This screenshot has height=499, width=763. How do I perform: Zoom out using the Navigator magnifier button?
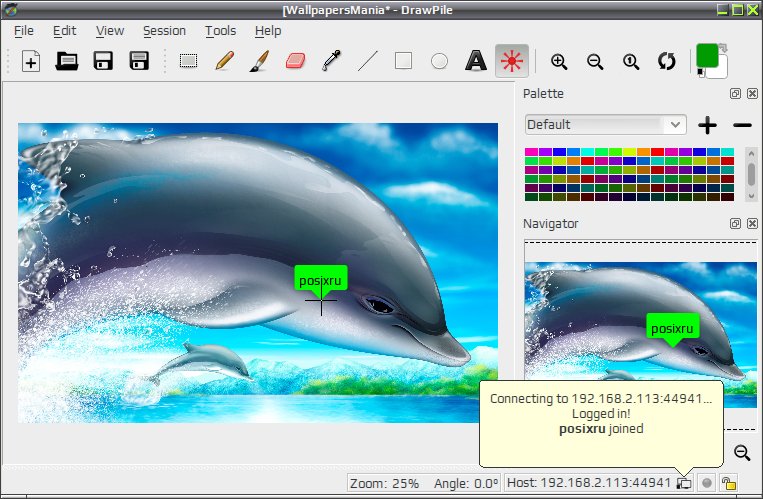(x=742, y=452)
